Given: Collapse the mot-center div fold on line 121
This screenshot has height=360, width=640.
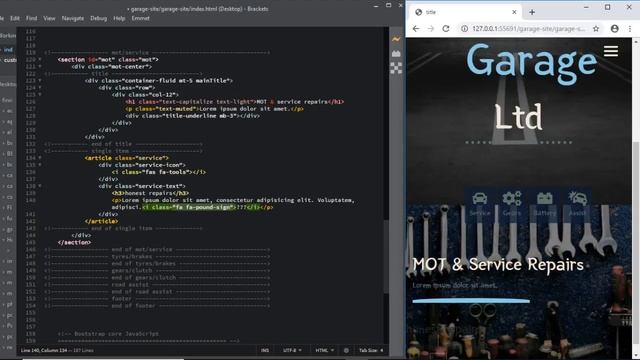Looking at the screenshot, I should 40,67.
